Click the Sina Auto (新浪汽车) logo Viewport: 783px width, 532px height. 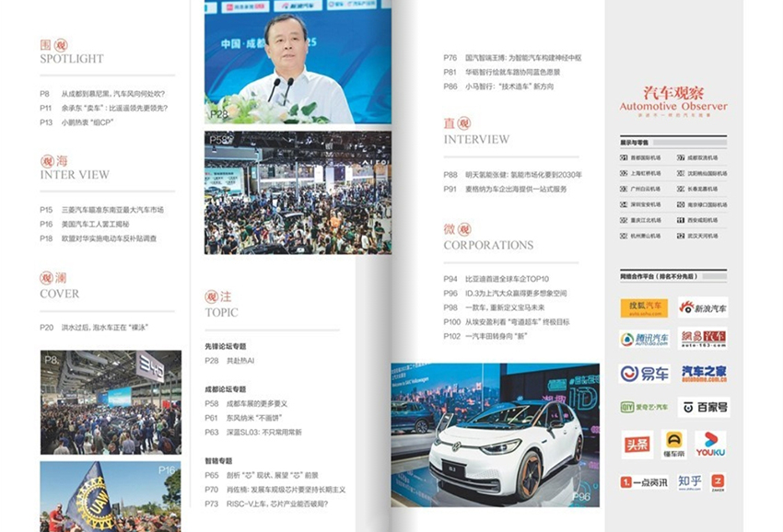pyautogui.click(x=703, y=308)
